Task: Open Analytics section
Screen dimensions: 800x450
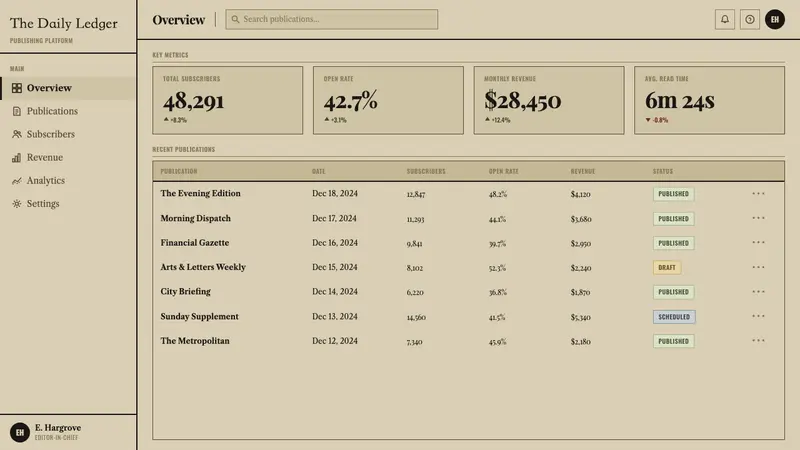Action: [x=68, y=181]
